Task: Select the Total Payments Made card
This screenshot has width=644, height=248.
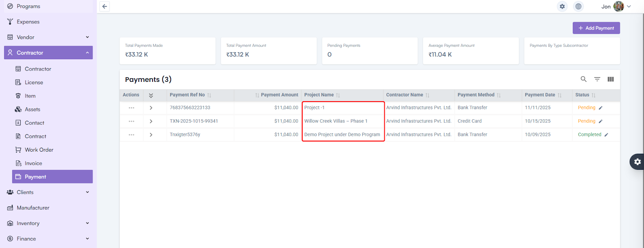Action: coord(167,51)
